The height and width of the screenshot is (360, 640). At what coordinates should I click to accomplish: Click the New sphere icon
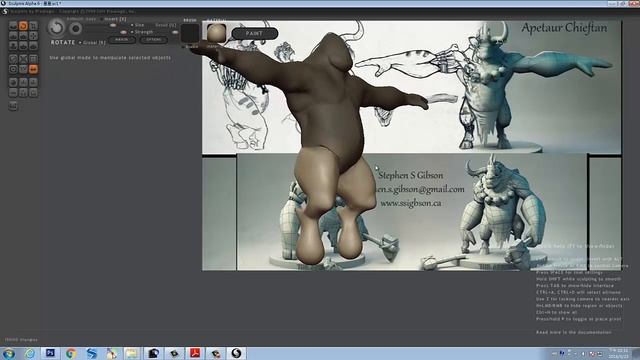pos(13,82)
